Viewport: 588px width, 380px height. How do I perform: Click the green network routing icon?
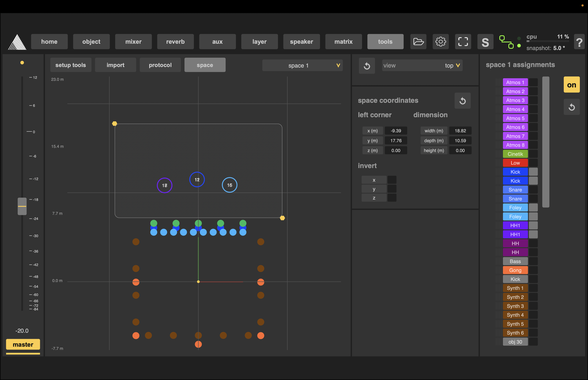(506, 42)
